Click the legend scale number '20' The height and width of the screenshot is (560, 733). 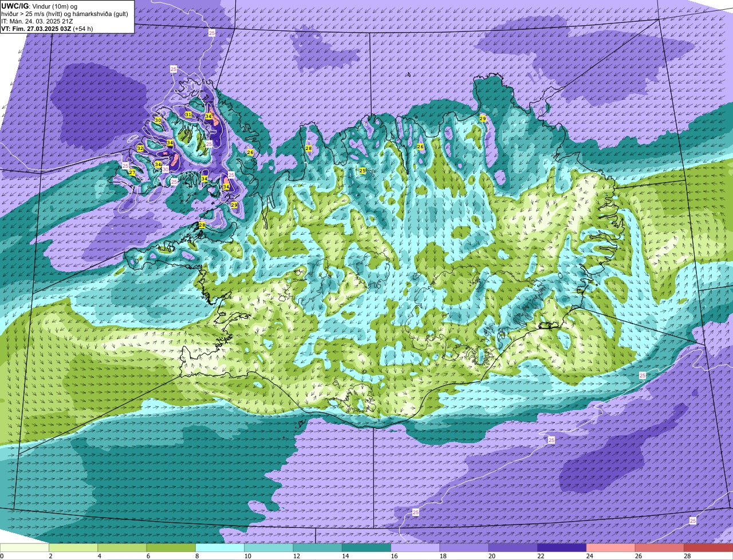click(491, 556)
